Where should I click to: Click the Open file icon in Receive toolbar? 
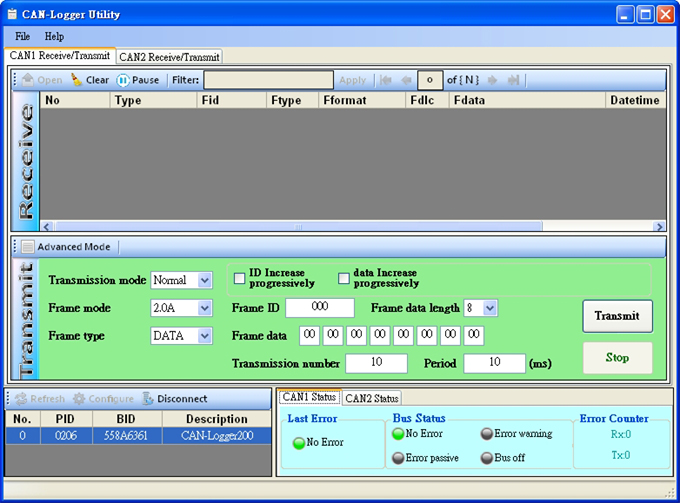point(28,80)
